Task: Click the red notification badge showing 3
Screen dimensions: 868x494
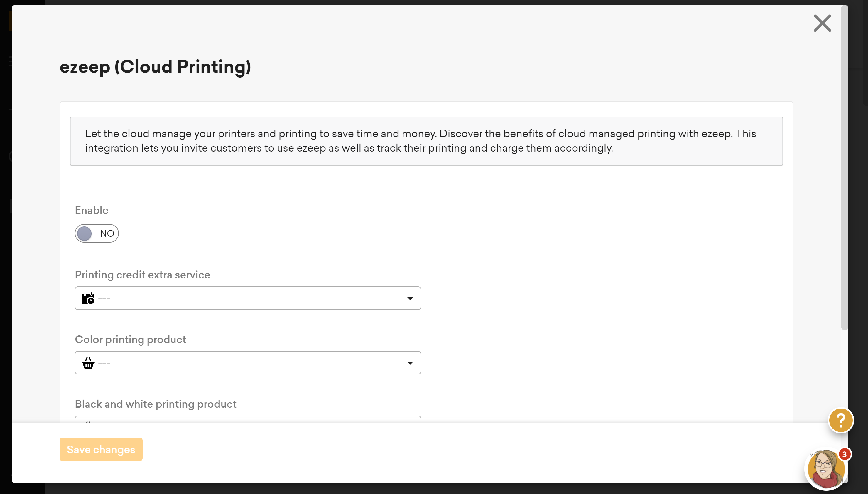Action: tap(844, 454)
